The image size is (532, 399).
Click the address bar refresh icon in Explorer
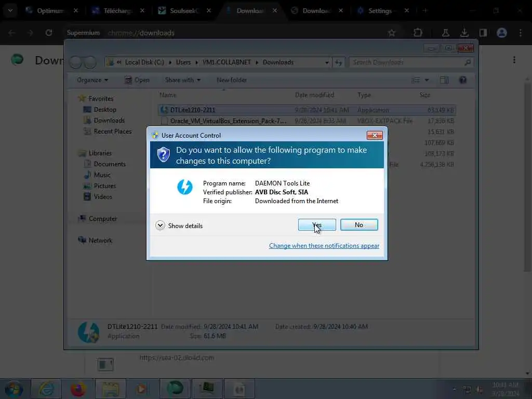coord(339,62)
